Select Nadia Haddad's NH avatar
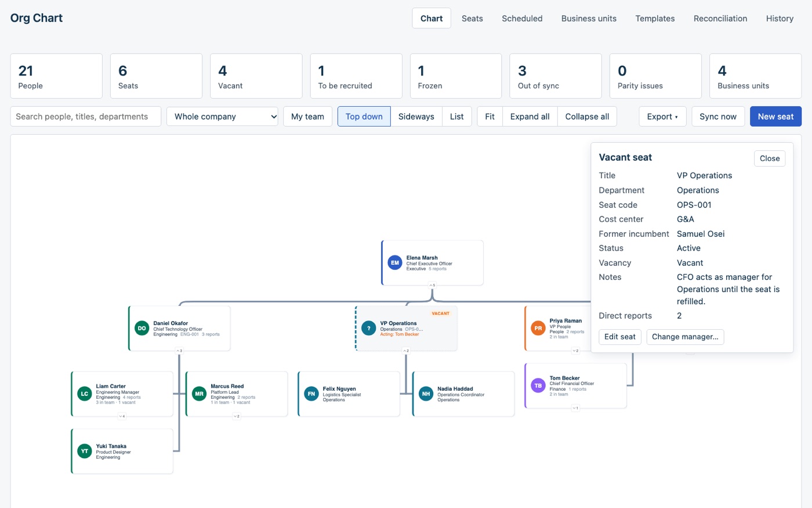 click(x=426, y=394)
